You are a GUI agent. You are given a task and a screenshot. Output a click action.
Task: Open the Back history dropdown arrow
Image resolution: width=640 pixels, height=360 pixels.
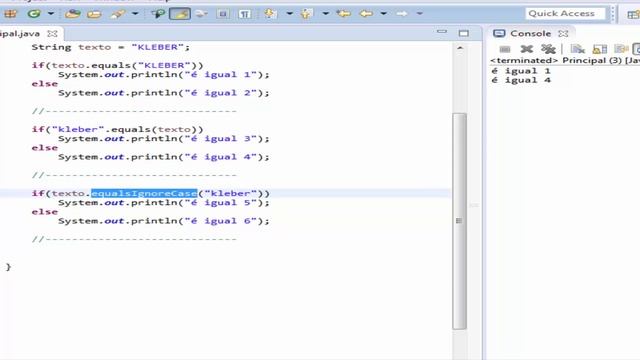[384, 13]
